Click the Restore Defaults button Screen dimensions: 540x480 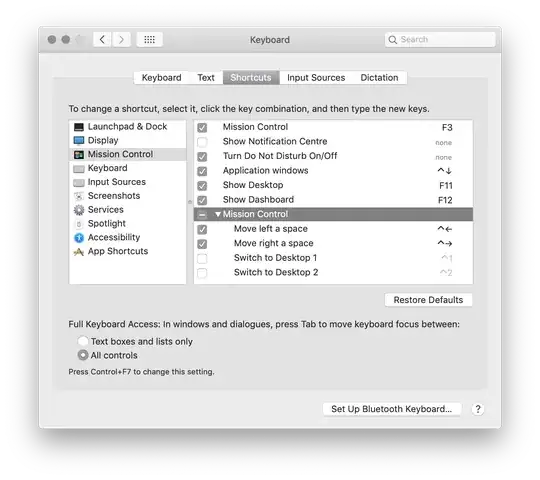428,300
